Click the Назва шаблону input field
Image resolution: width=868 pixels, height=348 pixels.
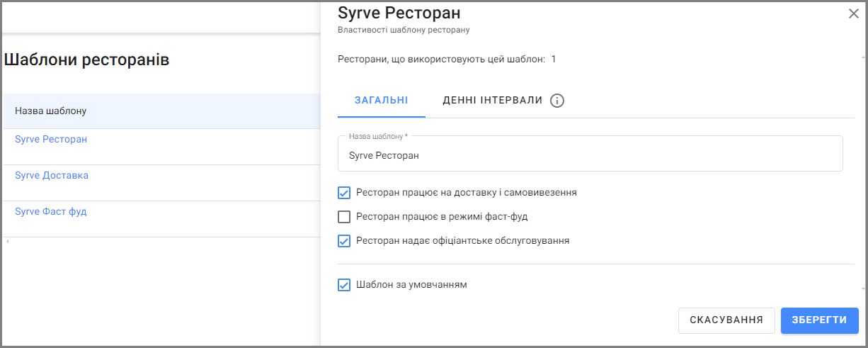(x=590, y=154)
